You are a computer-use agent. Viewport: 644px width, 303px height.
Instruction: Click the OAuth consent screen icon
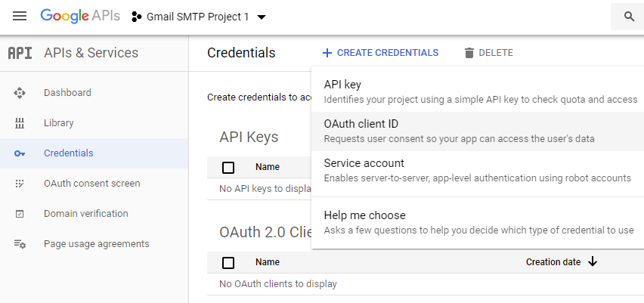tap(20, 184)
